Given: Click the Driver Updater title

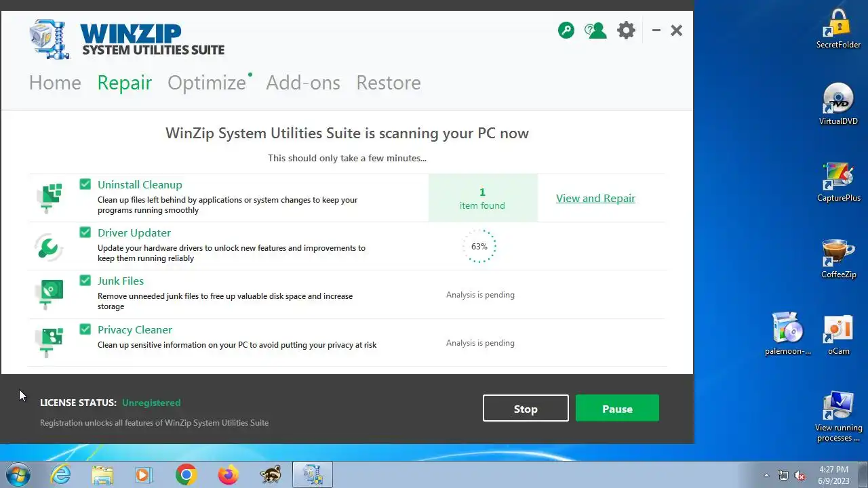Looking at the screenshot, I should coord(134,232).
